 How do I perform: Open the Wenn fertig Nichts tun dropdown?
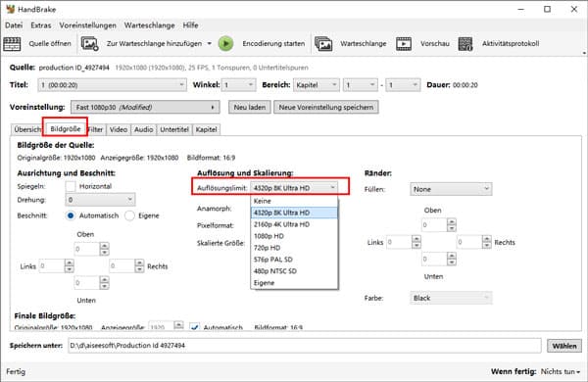[x=561, y=371]
